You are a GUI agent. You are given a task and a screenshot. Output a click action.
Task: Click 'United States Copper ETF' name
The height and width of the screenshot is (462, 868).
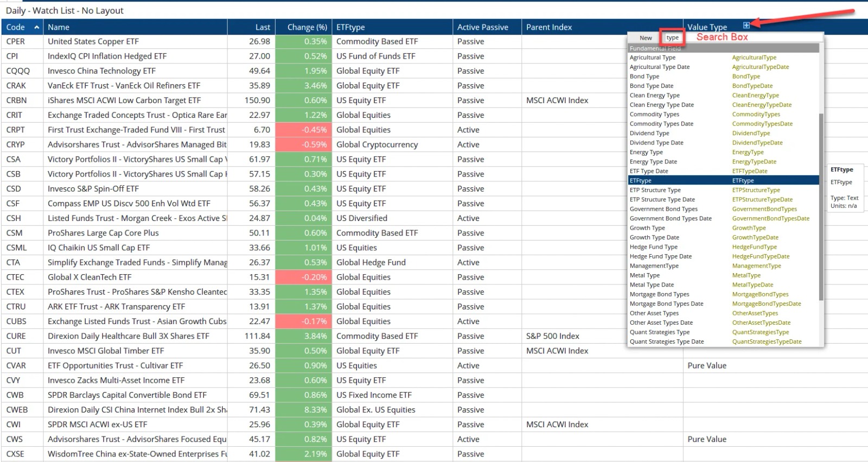(93, 42)
